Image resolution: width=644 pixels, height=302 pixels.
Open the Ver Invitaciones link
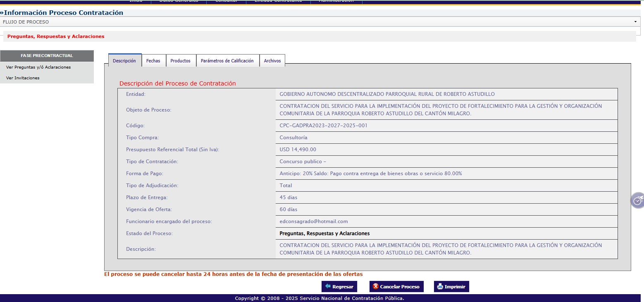point(23,78)
